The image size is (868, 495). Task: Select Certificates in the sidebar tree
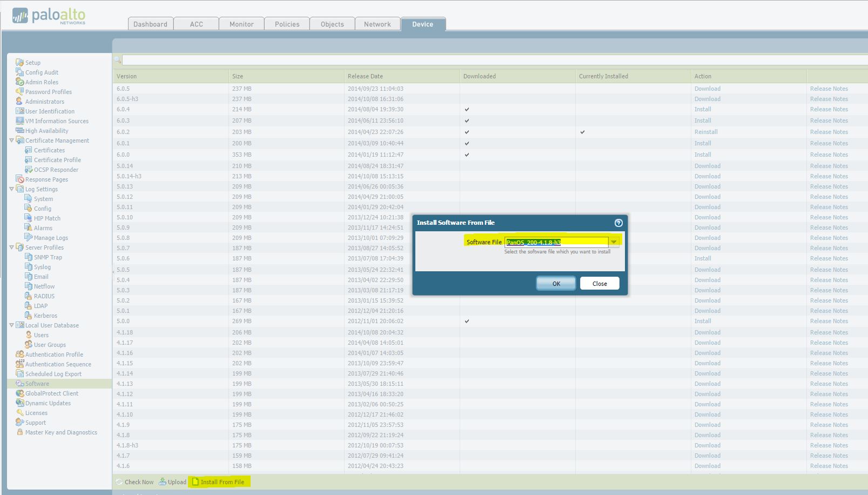tap(49, 150)
